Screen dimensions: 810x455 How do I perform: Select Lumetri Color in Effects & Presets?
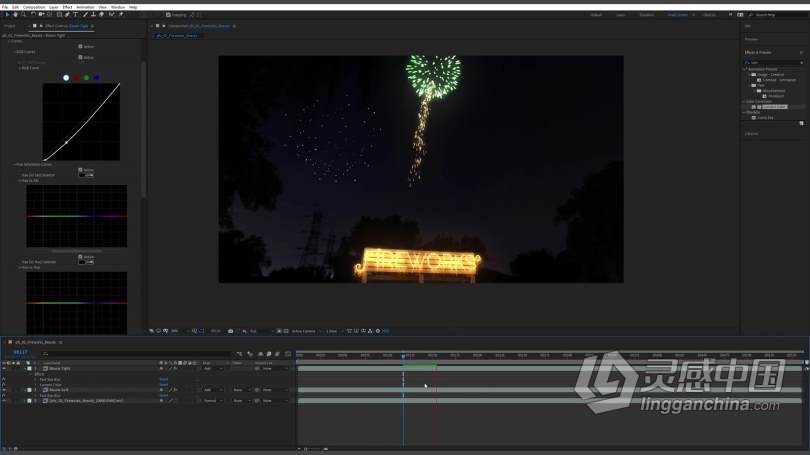[775, 107]
